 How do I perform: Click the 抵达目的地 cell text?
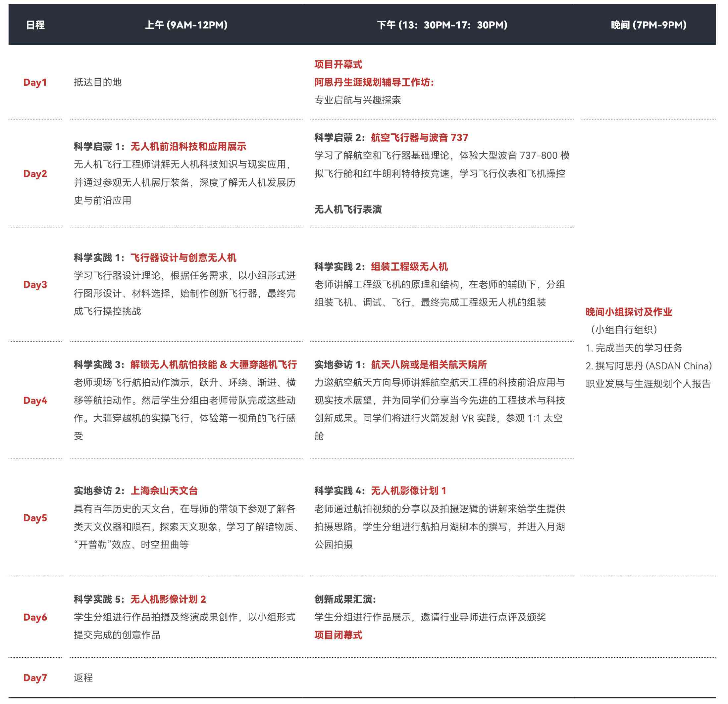[98, 82]
